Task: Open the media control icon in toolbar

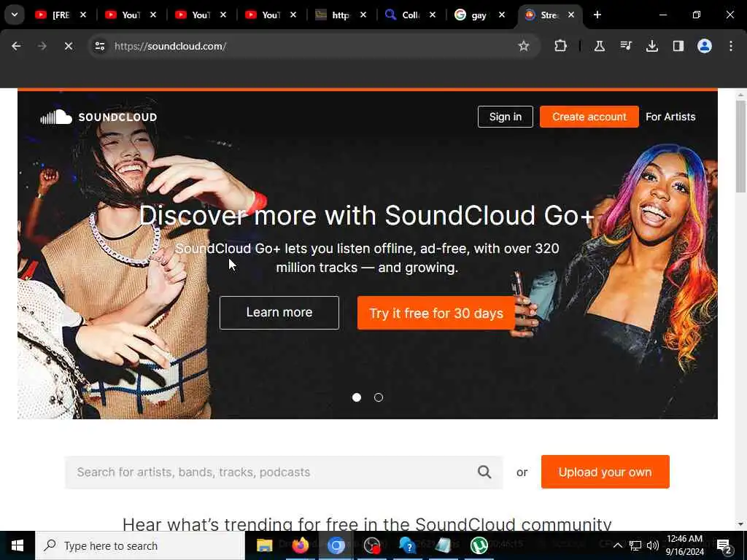Action: tap(625, 46)
